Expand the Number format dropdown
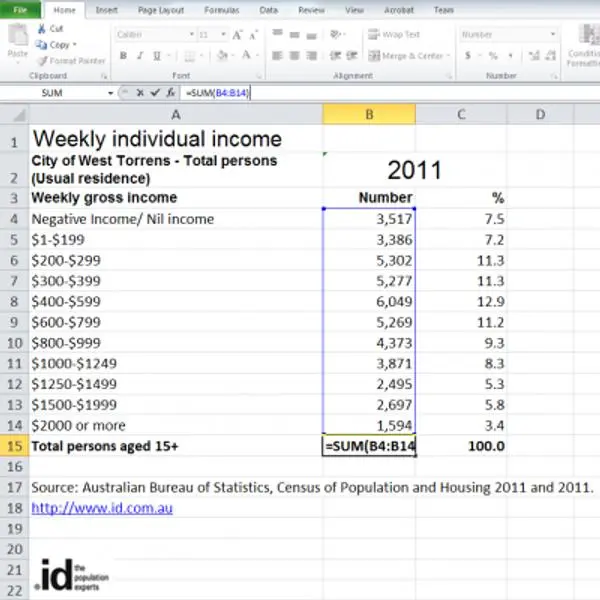Viewport: 600px width, 600px height. (x=553, y=34)
